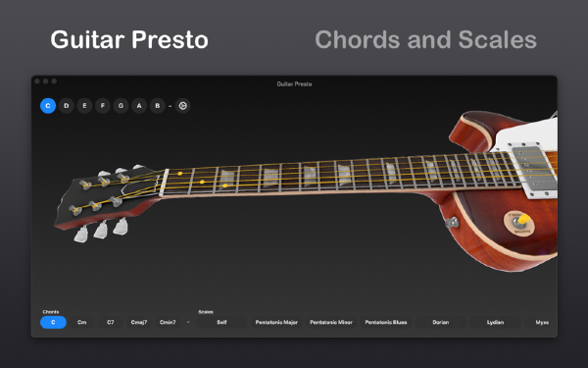Select root note F
This screenshot has width=588, height=368.
pyautogui.click(x=103, y=106)
